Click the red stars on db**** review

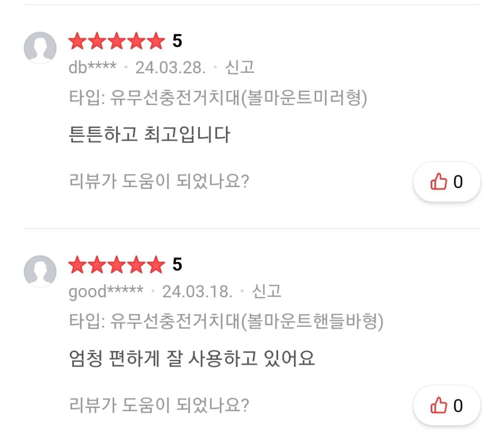click(116, 42)
